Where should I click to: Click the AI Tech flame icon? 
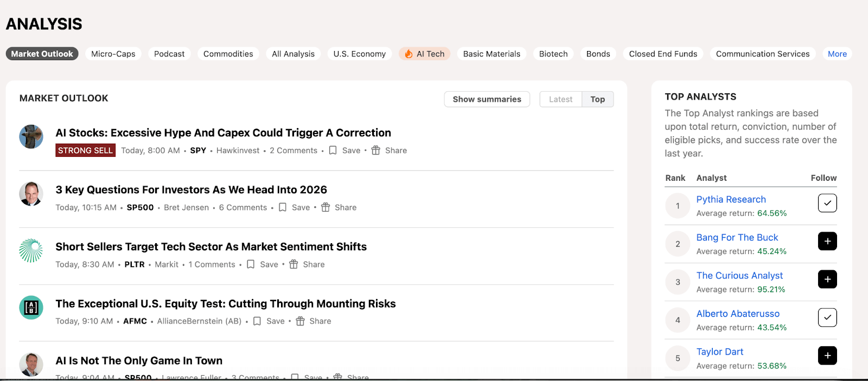[x=409, y=54]
